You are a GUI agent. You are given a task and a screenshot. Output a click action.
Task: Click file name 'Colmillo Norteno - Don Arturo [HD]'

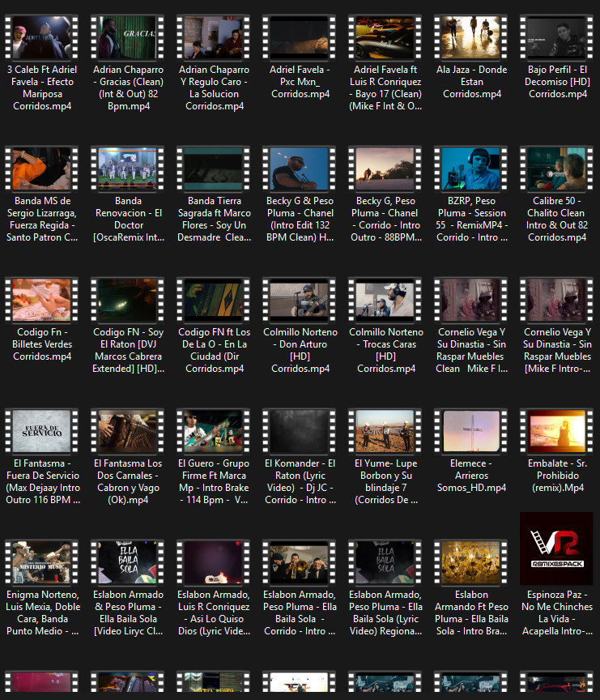(x=300, y=351)
